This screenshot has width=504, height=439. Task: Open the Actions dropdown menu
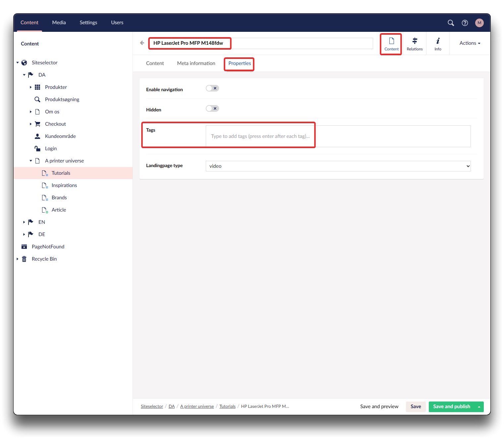click(x=470, y=43)
